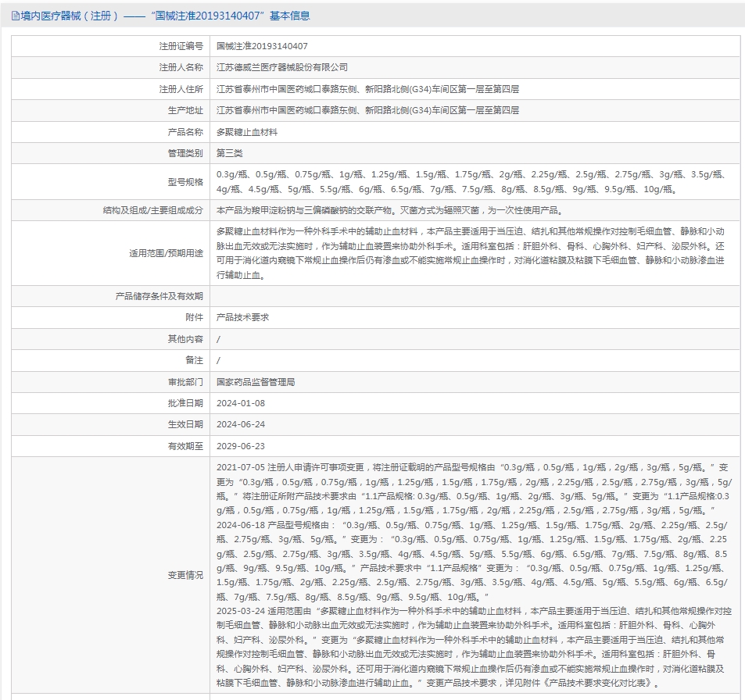Click the 生产地址 label
Viewport: 745px width, 700px height.
[185, 110]
